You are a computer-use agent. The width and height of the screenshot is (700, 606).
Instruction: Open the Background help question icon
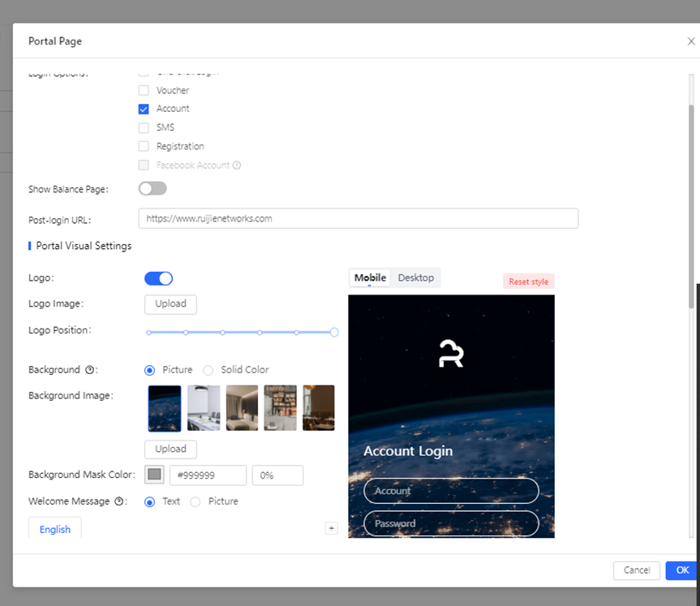coord(90,370)
